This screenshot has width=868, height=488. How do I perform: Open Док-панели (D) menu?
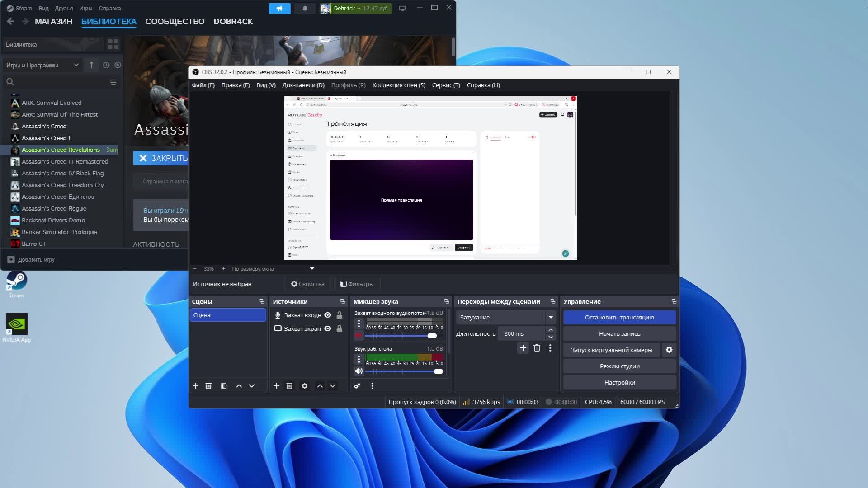303,85
